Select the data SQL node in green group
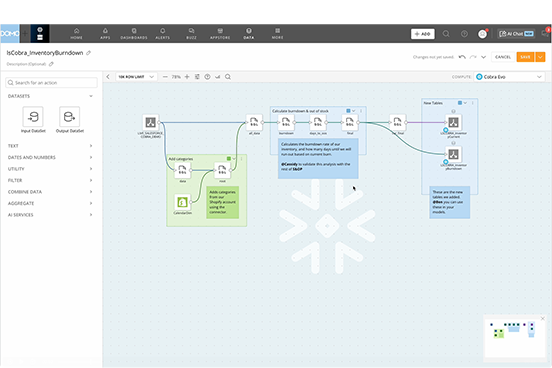Image resolution: width=552 pixels, height=368 pixels. (182, 170)
